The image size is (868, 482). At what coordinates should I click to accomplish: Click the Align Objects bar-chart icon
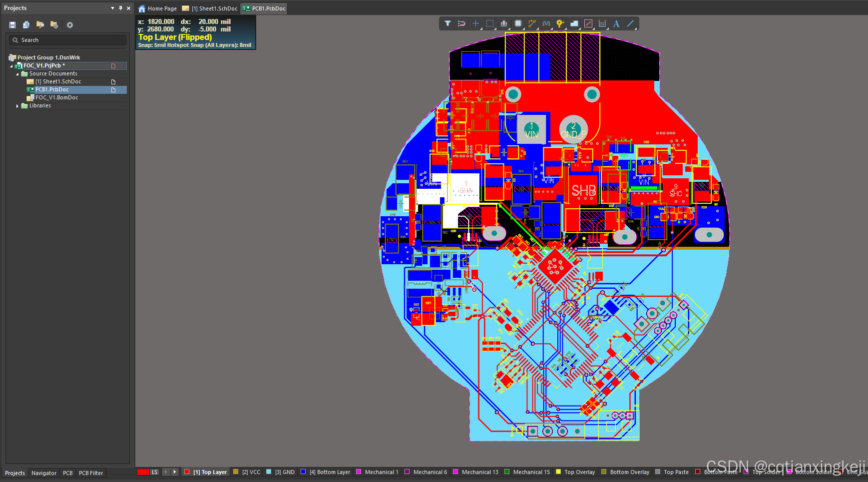coord(504,23)
